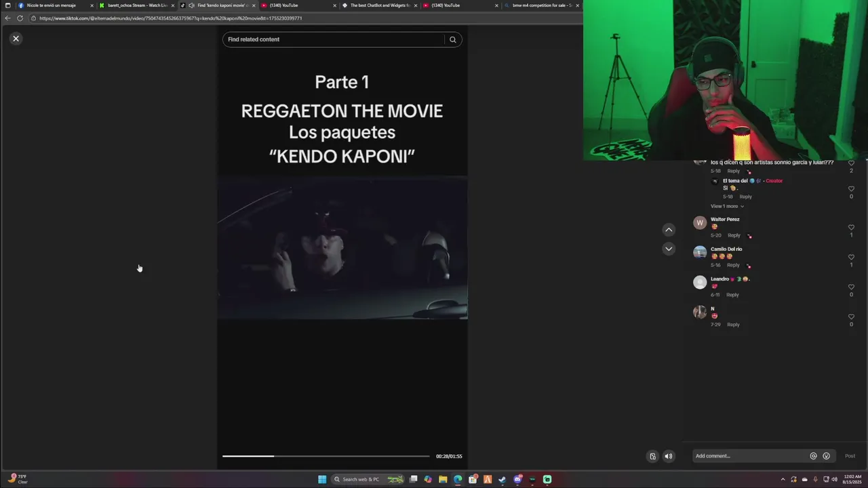Screen dimensions: 868x488
Task: Click the video progress bar to seek
Action: point(325,456)
